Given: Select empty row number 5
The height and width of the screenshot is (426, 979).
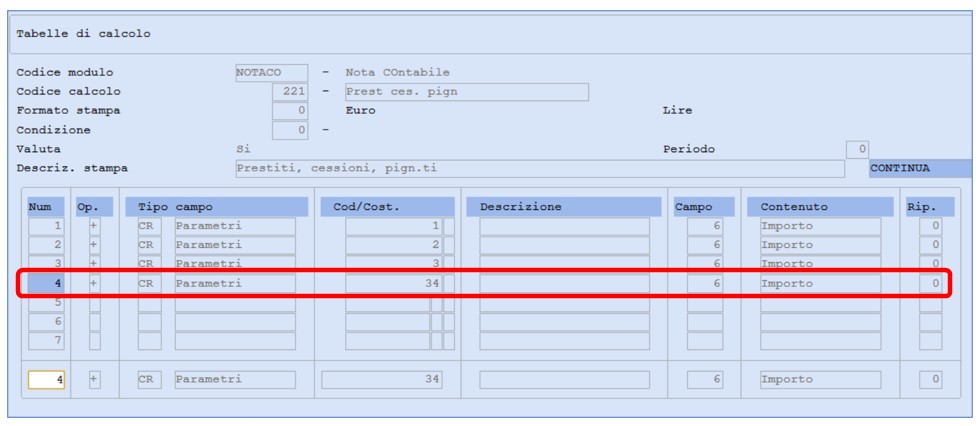Looking at the screenshot, I should 46,304.
